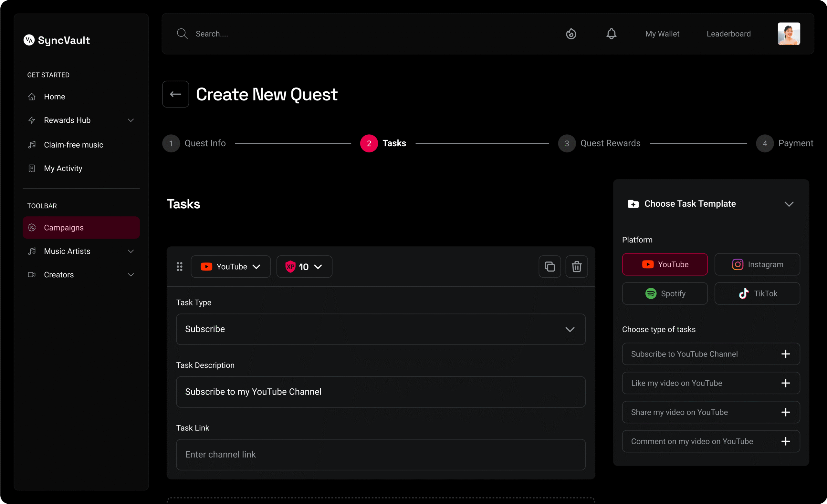Viewport: 827px width, 504px height.
Task: Open the Task Type Subscribe dropdown
Action: click(x=381, y=329)
